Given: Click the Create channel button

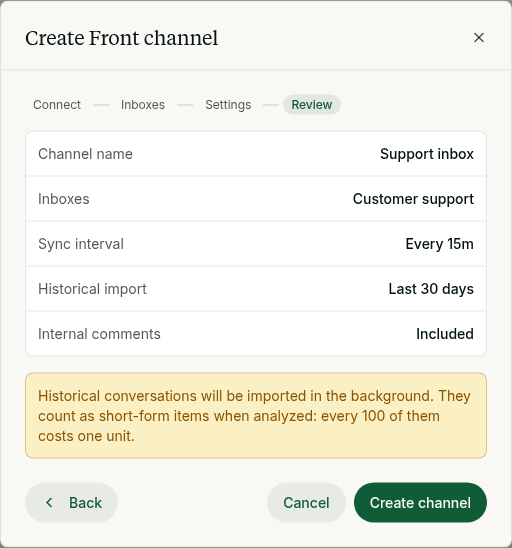Looking at the screenshot, I should pyautogui.click(x=420, y=503).
